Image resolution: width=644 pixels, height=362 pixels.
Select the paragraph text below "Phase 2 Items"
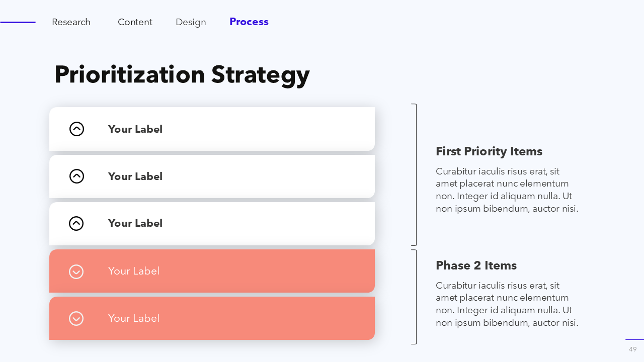pyautogui.click(x=507, y=304)
